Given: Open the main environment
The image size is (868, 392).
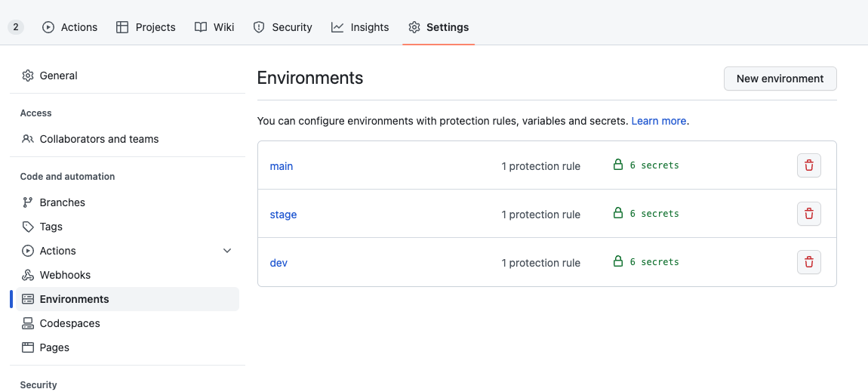Looking at the screenshot, I should [x=282, y=166].
